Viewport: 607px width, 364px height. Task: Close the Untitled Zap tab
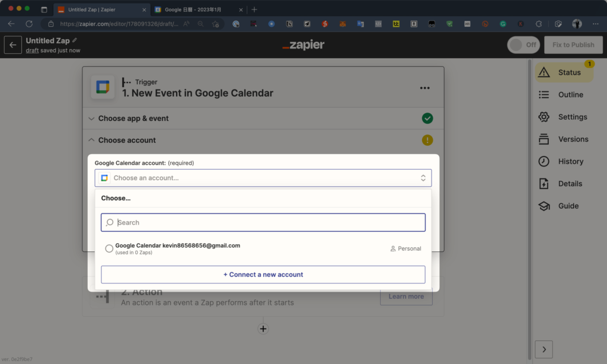[x=144, y=9]
